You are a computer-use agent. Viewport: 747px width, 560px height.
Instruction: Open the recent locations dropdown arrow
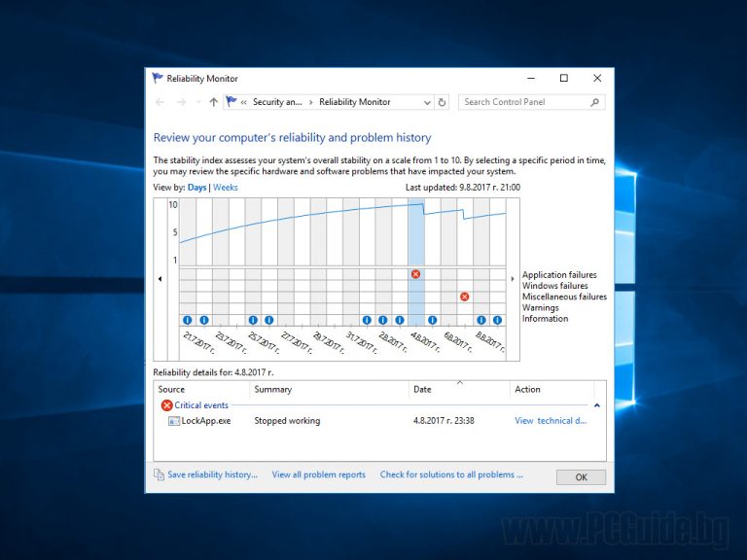(x=198, y=102)
